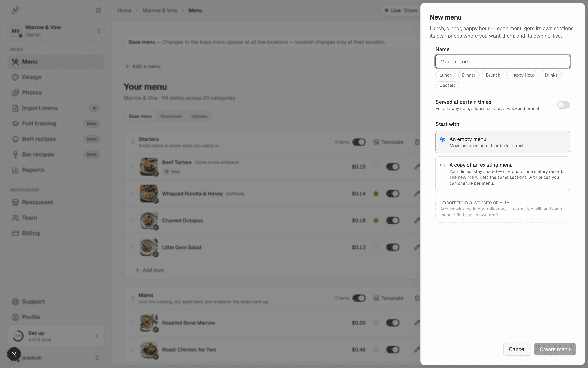Toggle Roasted Bone Marrow availability

point(393,323)
